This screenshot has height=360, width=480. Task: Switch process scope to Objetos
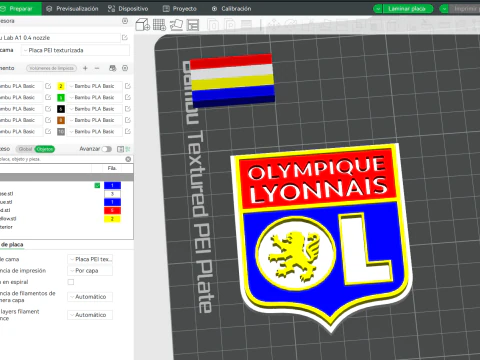(45, 149)
